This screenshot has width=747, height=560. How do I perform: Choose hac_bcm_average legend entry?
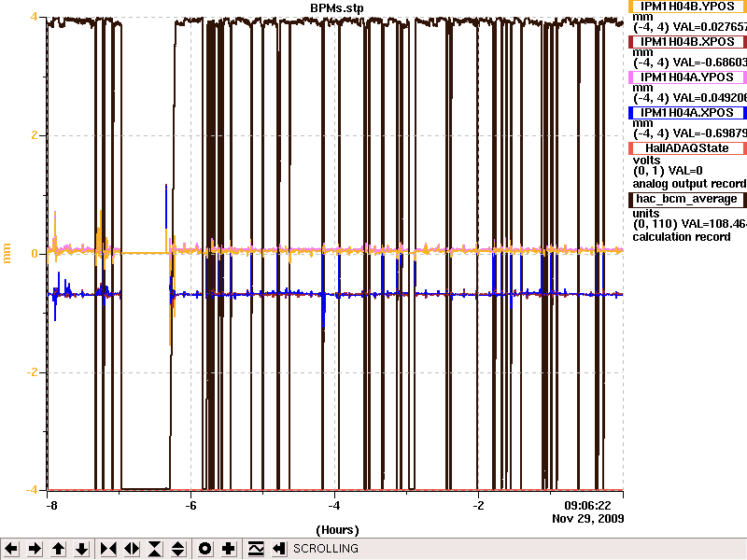tap(687, 199)
